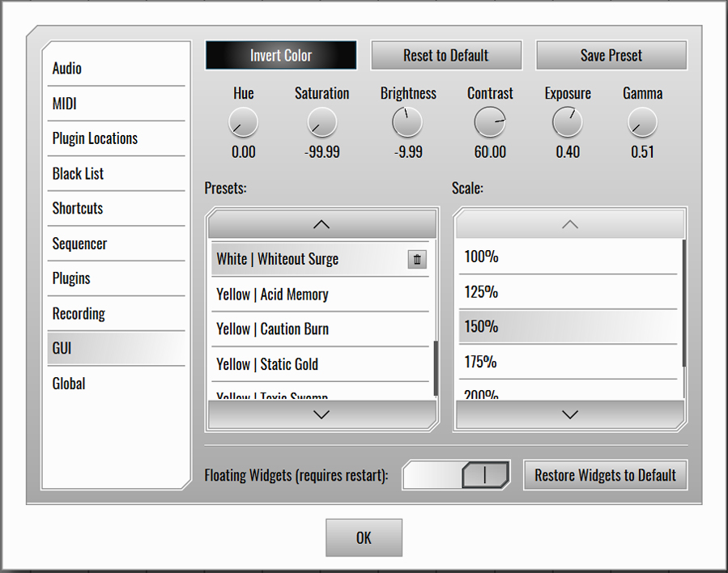The width and height of the screenshot is (728, 573).
Task: Open the Recording settings section
Action: pyautogui.click(x=116, y=314)
